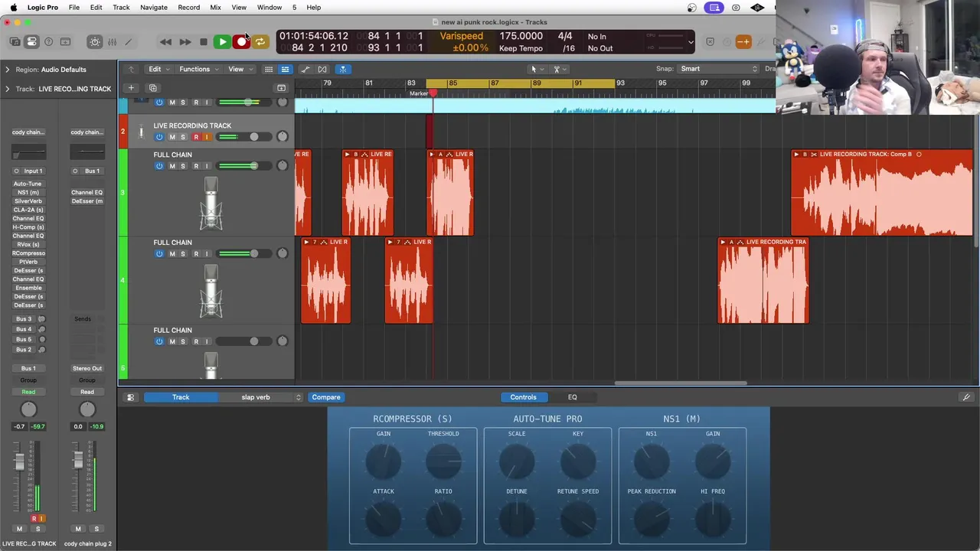Image resolution: width=980 pixels, height=551 pixels.
Task: Toggle record enable on LIVE RECORDING TRACK
Action: pos(196,137)
